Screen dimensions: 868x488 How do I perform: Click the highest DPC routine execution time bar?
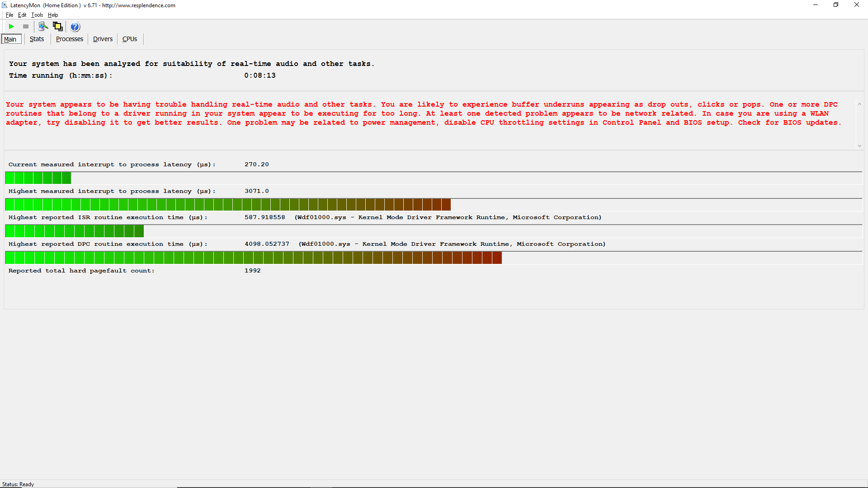tap(253, 258)
